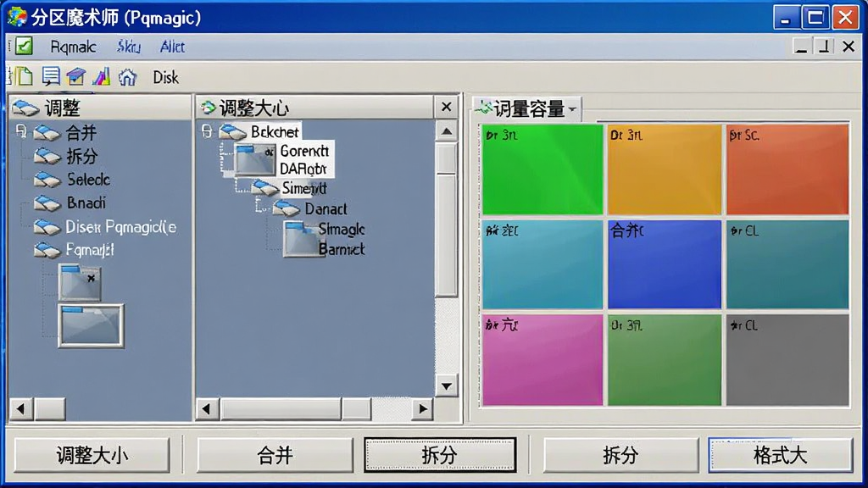Select the gray color swatch
The width and height of the screenshot is (868, 488).
tap(787, 360)
